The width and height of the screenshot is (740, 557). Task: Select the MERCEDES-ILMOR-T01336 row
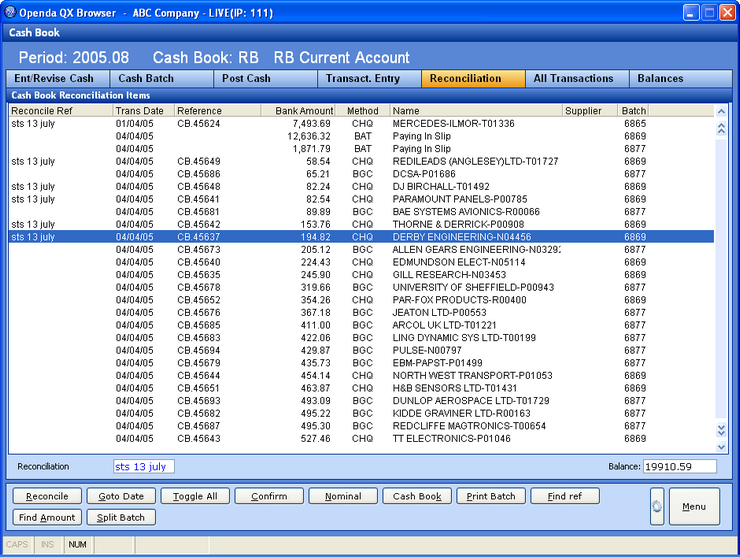[x=362, y=124]
